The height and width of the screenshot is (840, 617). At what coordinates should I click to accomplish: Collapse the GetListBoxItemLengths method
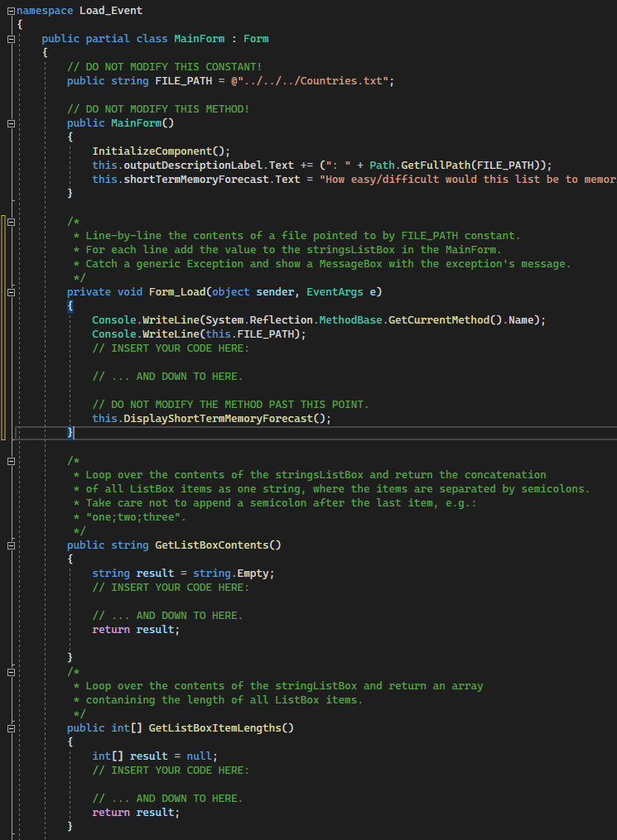(10, 728)
